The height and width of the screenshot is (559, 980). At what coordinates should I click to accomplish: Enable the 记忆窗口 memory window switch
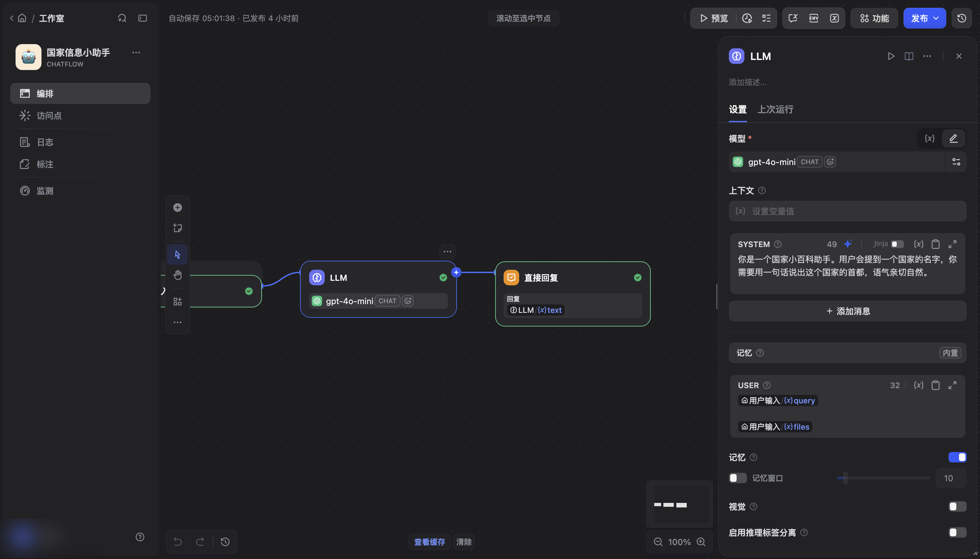[x=738, y=478]
